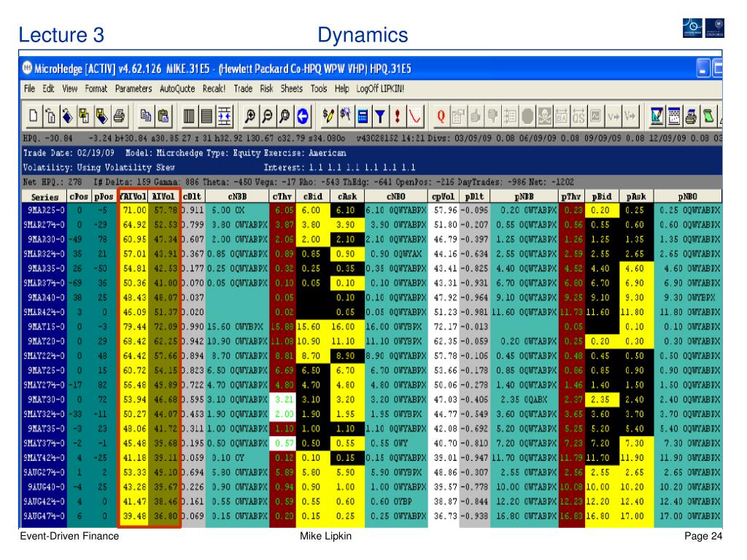Open the Trade menu

click(243, 88)
